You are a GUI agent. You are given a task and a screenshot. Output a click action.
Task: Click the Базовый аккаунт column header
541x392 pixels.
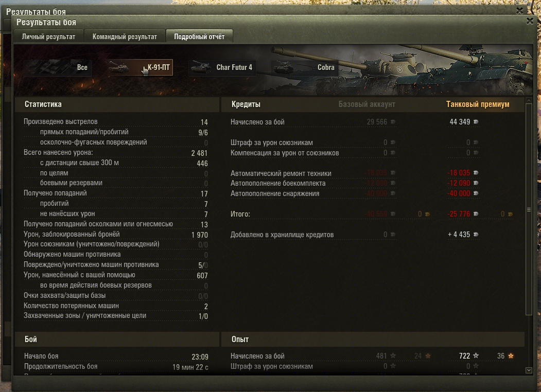point(367,104)
